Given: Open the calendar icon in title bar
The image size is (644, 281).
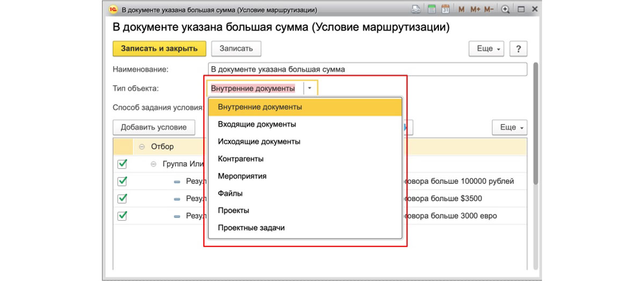Looking at the screenshot, I should [445, 10].
